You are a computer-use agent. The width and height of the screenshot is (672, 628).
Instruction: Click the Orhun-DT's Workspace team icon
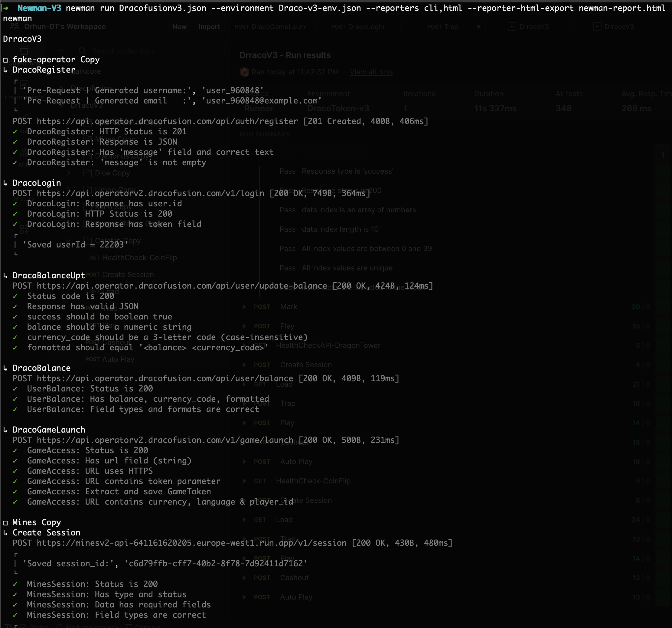(x=15, y=26)
